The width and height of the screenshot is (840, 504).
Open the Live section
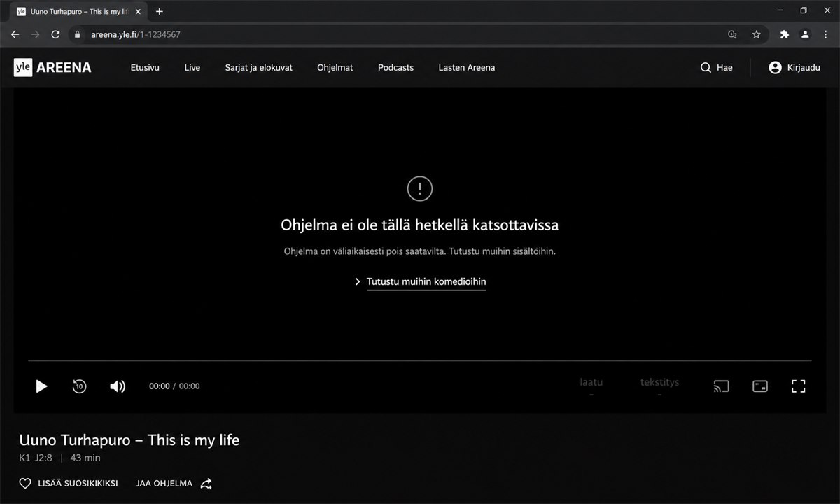point(192,68)
